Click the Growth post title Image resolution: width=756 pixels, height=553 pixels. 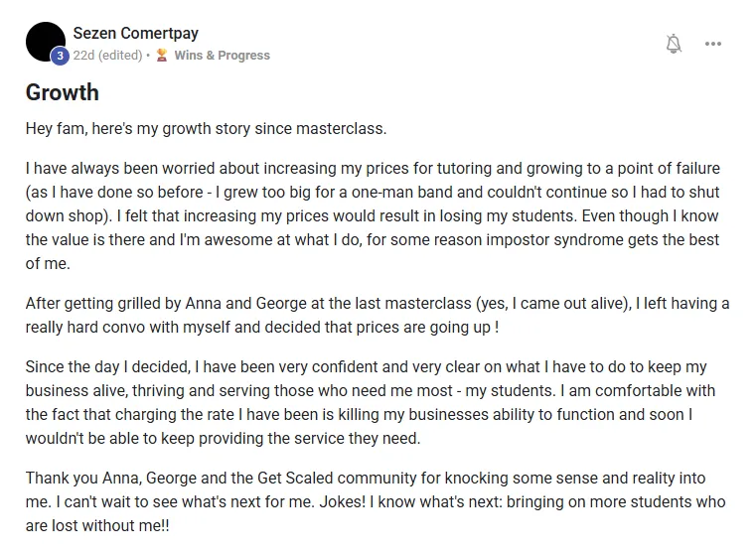[x=63, y=92]
